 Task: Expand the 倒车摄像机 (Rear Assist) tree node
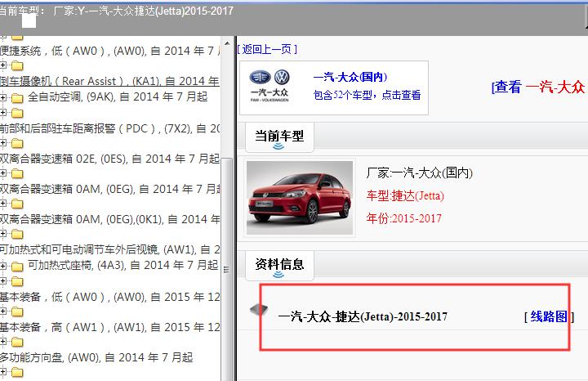pos(3,65)
